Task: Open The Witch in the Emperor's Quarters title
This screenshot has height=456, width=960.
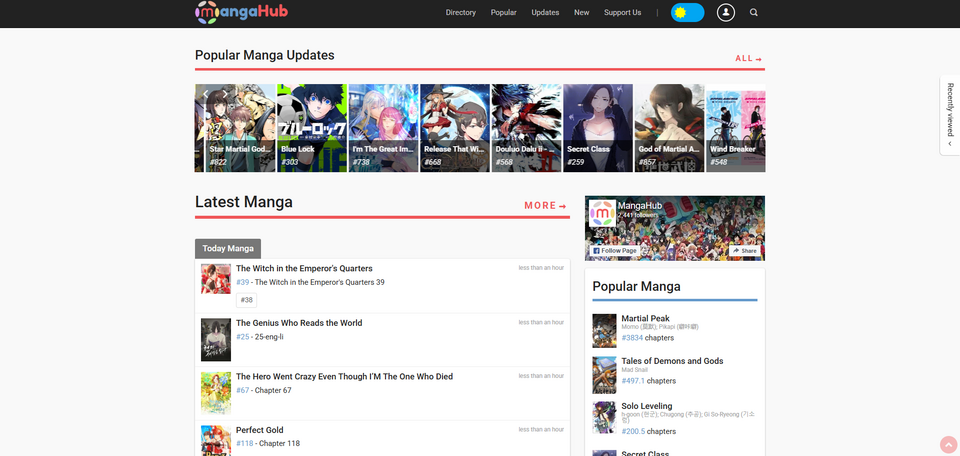Action: click(x=304, y=269)
